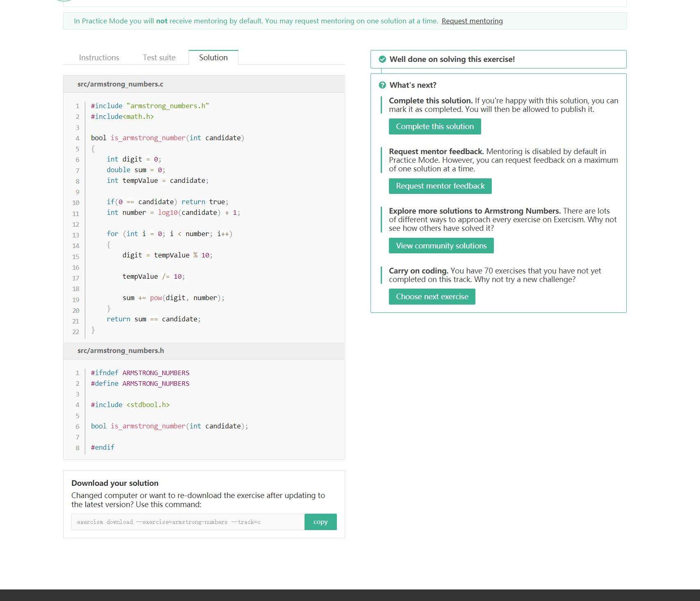
Task: Click the question mark icon beside What's next
Action: pyautogui.click(x=382, y=85)
